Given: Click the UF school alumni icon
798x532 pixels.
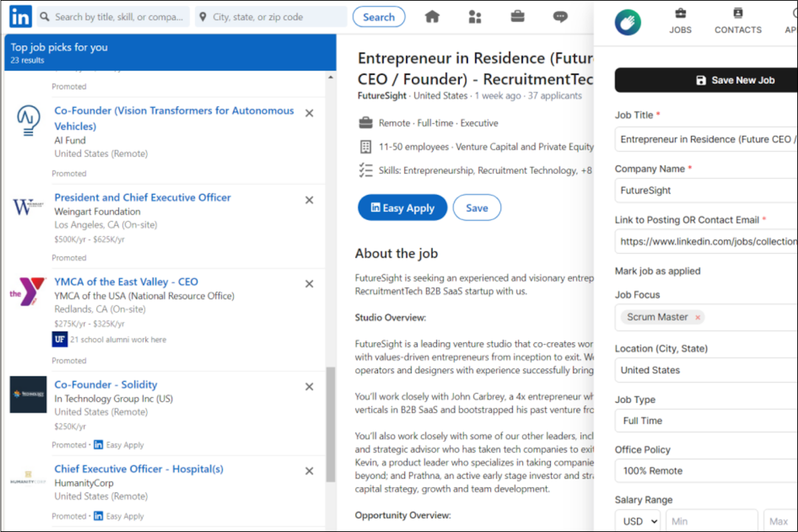Looking at the screenshot, I should coord(60,339).
